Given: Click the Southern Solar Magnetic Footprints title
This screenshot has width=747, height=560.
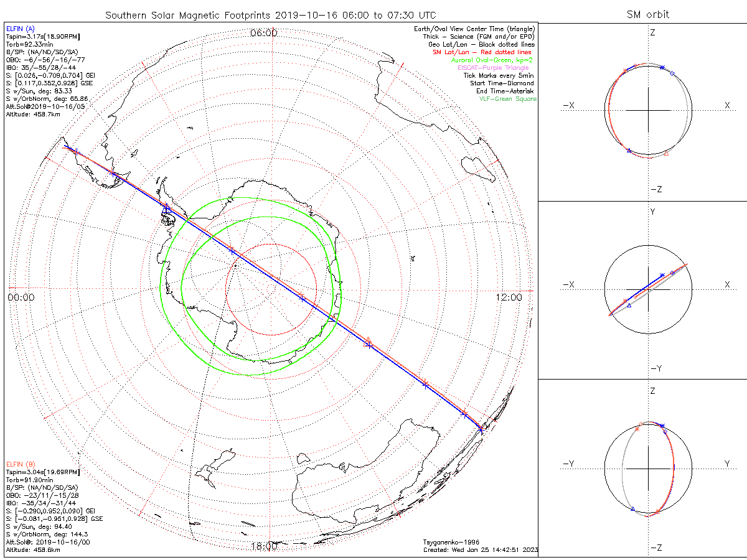Looking at the screenshot, I should [x=270, y=14].
